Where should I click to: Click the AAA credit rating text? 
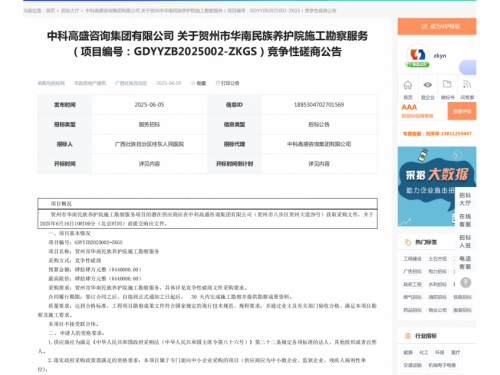point(409,107)
